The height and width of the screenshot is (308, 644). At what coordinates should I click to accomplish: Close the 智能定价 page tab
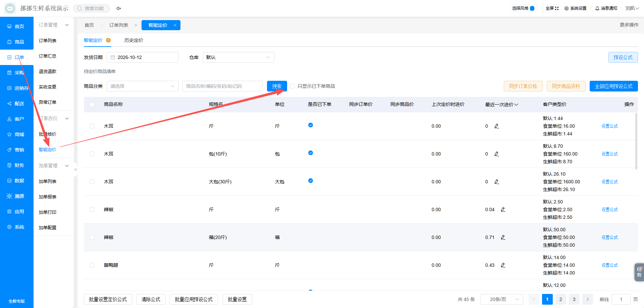[175, 25]
